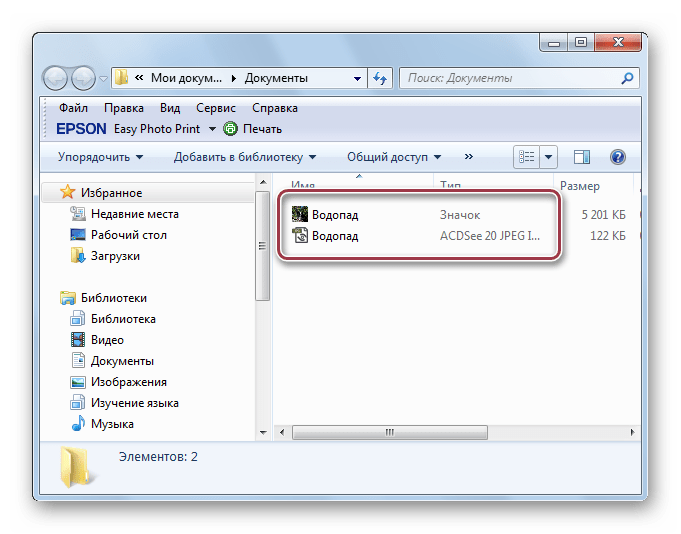Viewport: 681px width, 534px height.
Task: Click the Refresh button beside the address bar
Action: click(x=380, y=79)
